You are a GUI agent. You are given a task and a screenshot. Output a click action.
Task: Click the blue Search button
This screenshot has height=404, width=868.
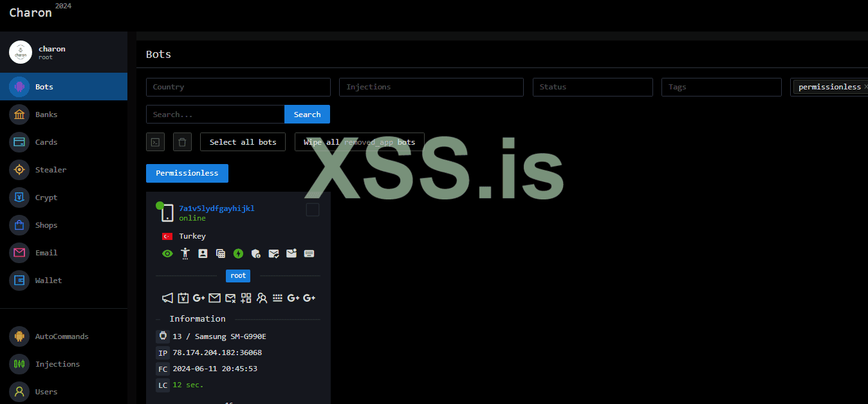click(307, 115)
